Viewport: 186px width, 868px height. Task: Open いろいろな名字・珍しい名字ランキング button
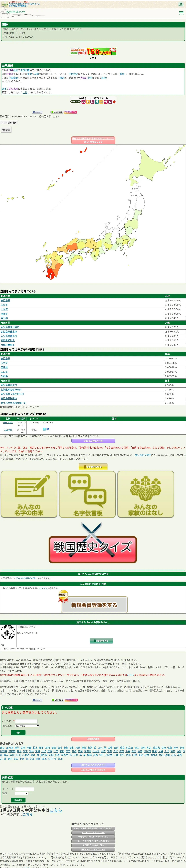coord(93,829)
